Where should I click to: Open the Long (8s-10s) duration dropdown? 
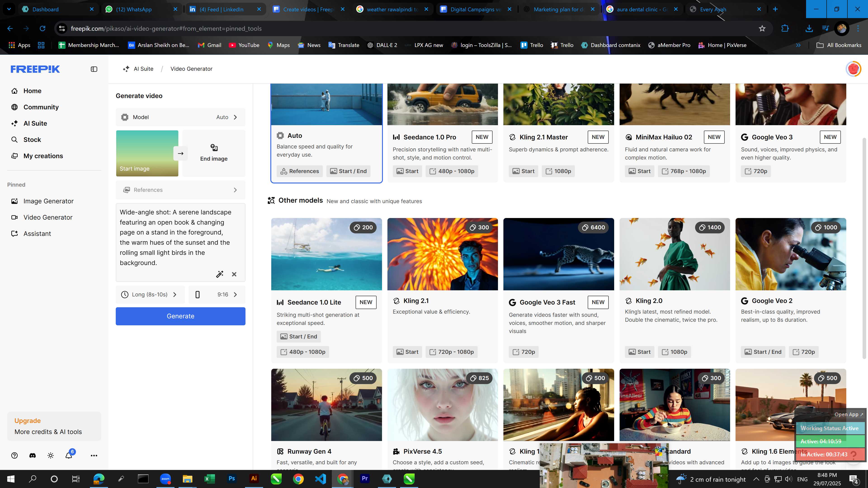[x=150, y=295]
